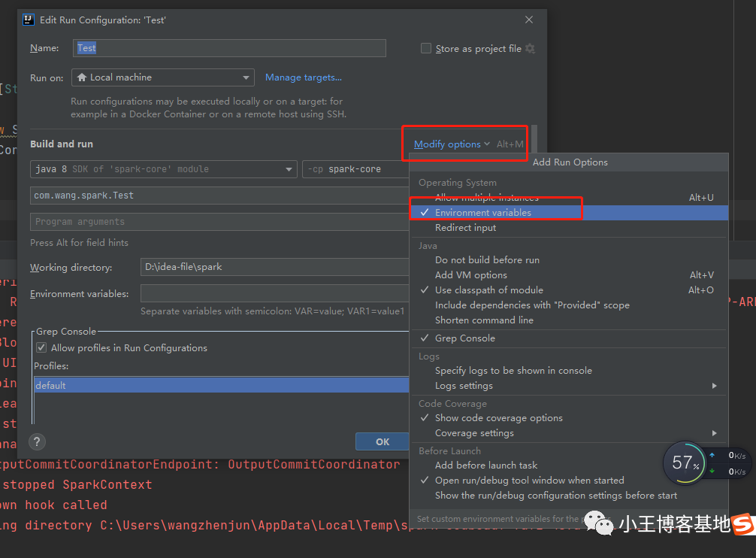Select Include dependencies with Provided scope

568,305
